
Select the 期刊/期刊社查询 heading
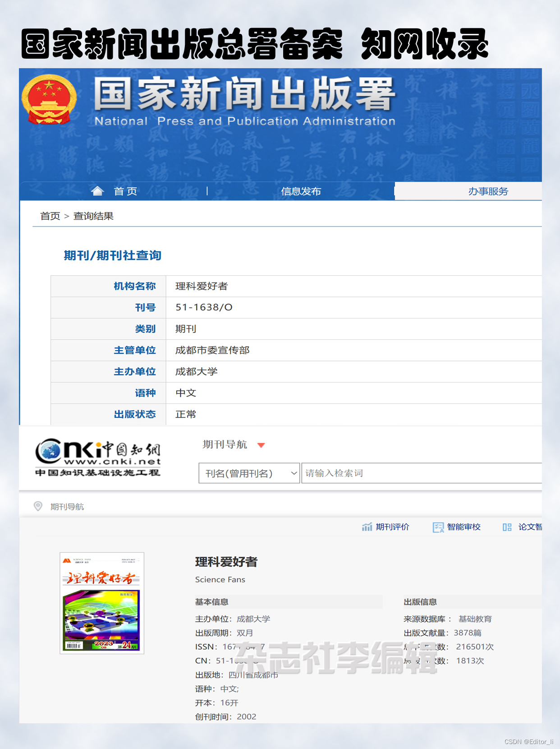[113, 255]
